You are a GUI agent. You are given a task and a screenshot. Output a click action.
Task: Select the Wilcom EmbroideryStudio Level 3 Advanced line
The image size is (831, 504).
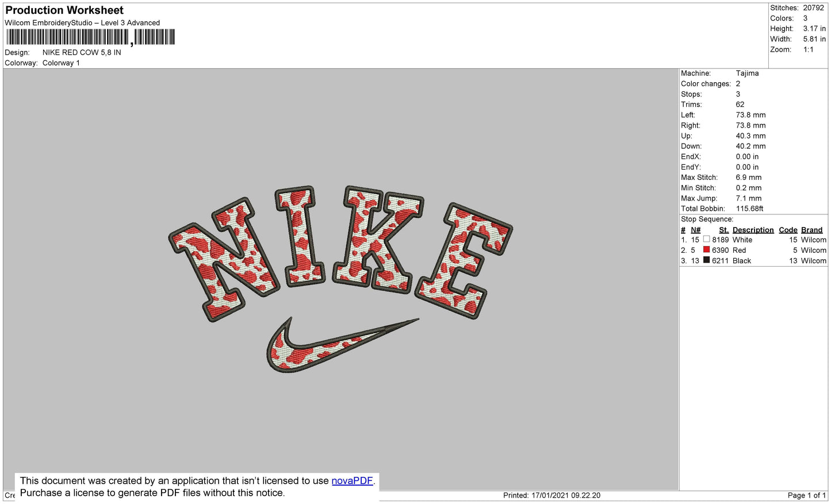(82, 23)
